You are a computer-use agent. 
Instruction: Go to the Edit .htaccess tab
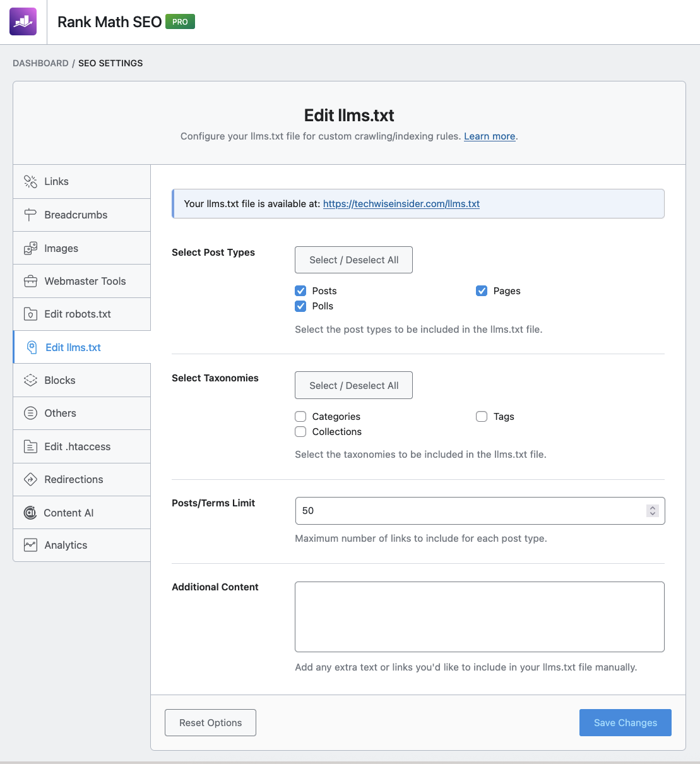pos(82,446)
